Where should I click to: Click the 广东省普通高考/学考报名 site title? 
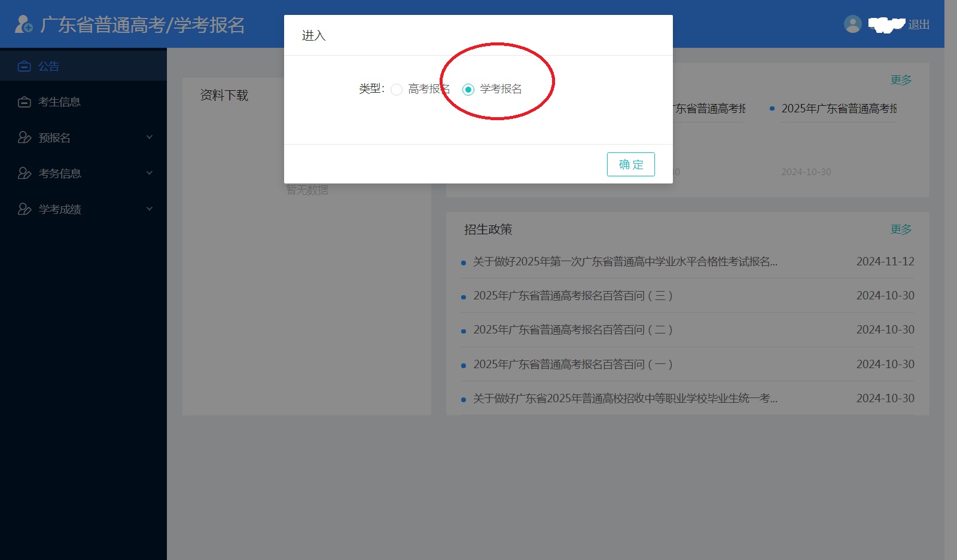pyautogui.click(x=142, y=25)
